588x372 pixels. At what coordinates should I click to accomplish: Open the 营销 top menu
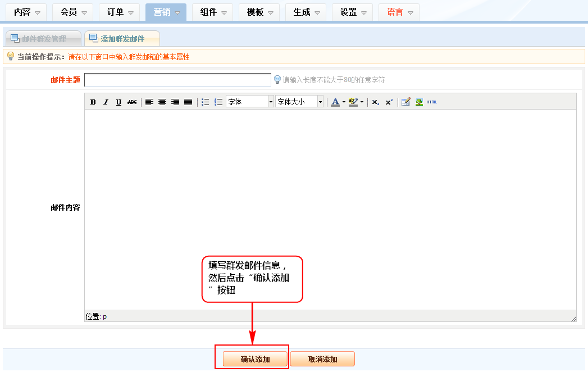166,12
